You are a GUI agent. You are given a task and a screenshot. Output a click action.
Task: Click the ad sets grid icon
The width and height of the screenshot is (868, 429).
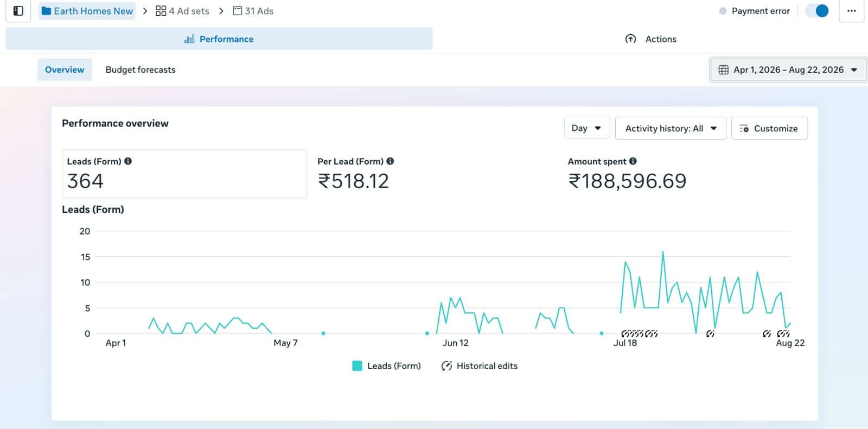[x=161, y=11]
